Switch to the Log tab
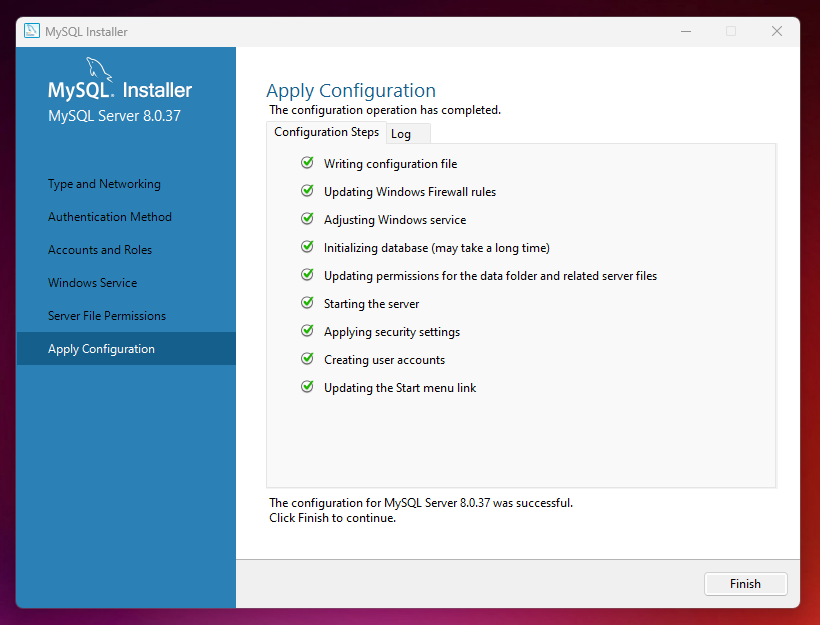 point(408,134)
